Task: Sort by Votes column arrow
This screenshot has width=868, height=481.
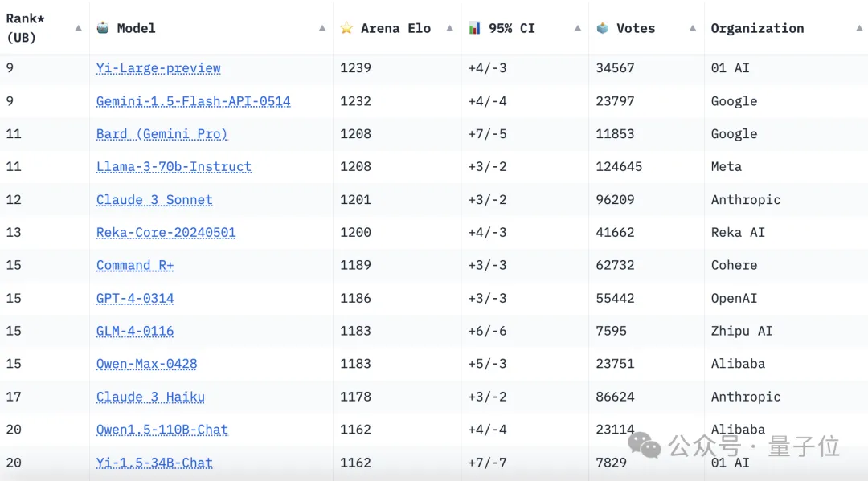Action: coord(693,28)
